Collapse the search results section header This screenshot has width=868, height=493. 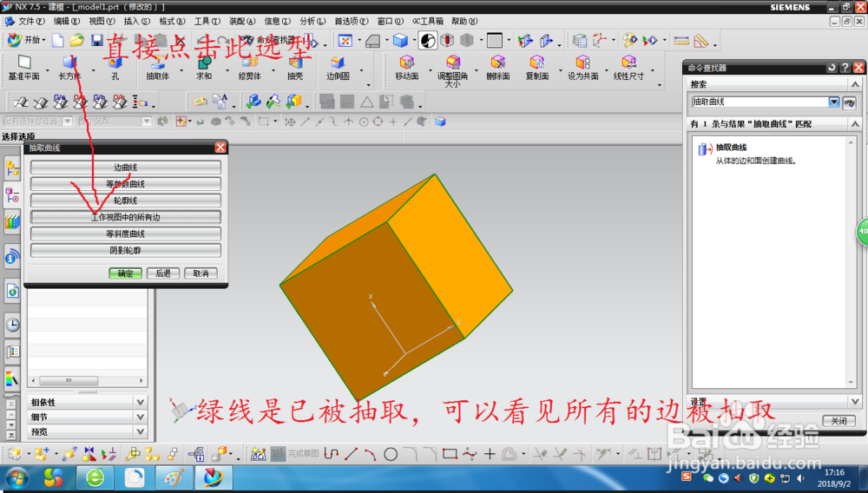(855, 124)
